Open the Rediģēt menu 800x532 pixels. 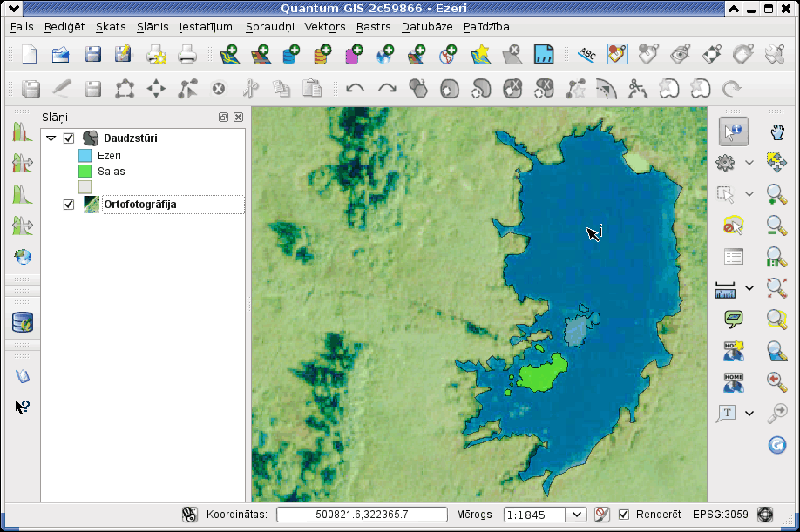pos(64,27)
